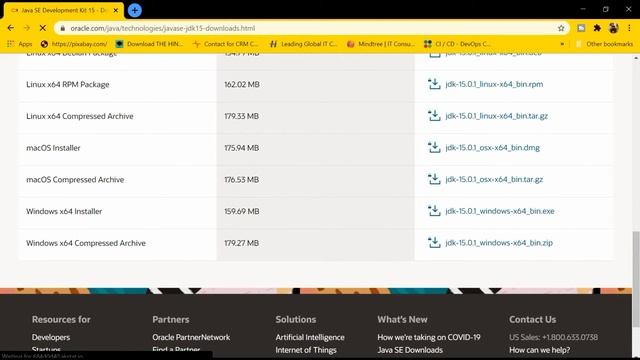Image resolution: width=640 pixels, height=360 pixels.
Task: Click the browser back arrow
Action: tap(11, 28)
